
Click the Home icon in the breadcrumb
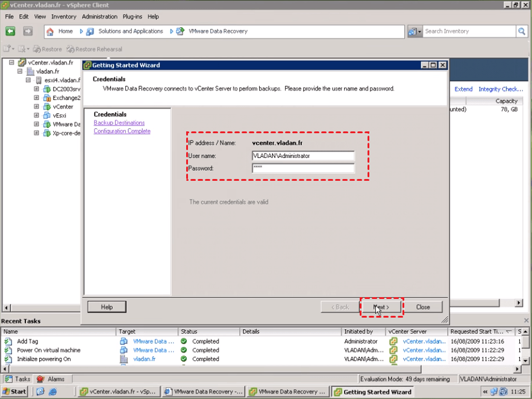point(50,31)
